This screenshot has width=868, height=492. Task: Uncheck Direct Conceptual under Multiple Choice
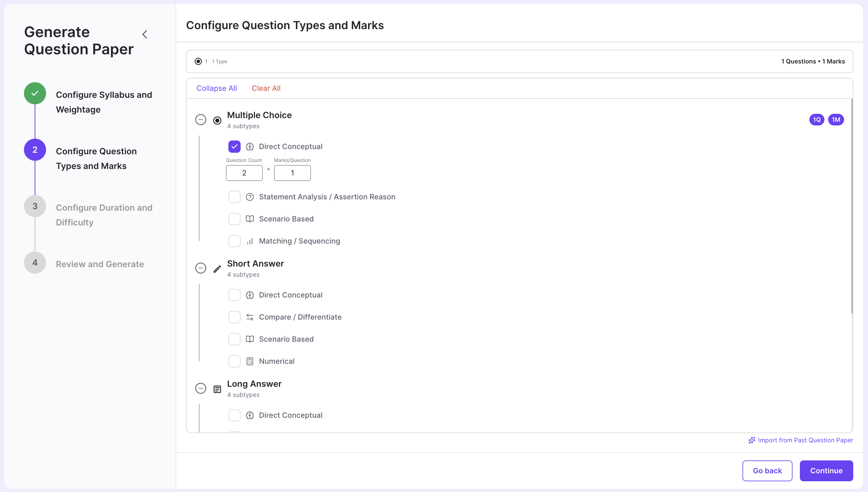234,147
